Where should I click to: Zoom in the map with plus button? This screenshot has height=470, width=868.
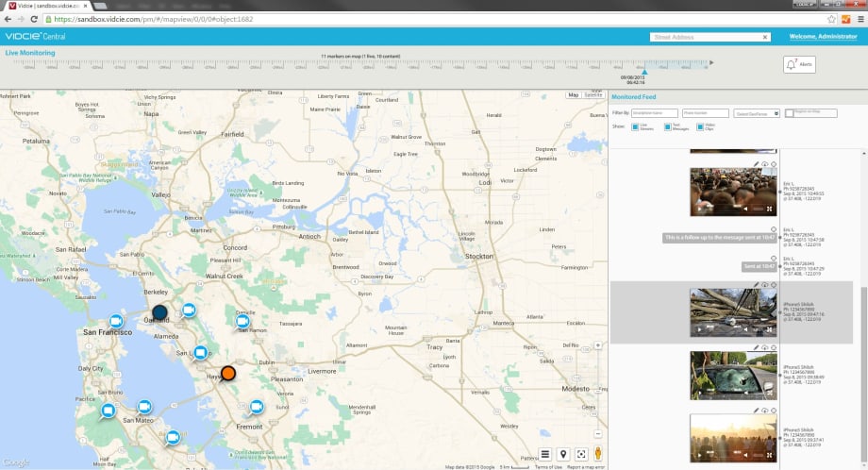pos(598,344)
